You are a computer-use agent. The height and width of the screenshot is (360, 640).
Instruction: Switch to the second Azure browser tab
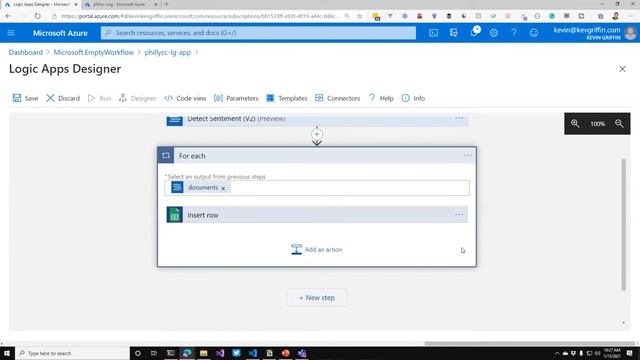pos(120,4)
